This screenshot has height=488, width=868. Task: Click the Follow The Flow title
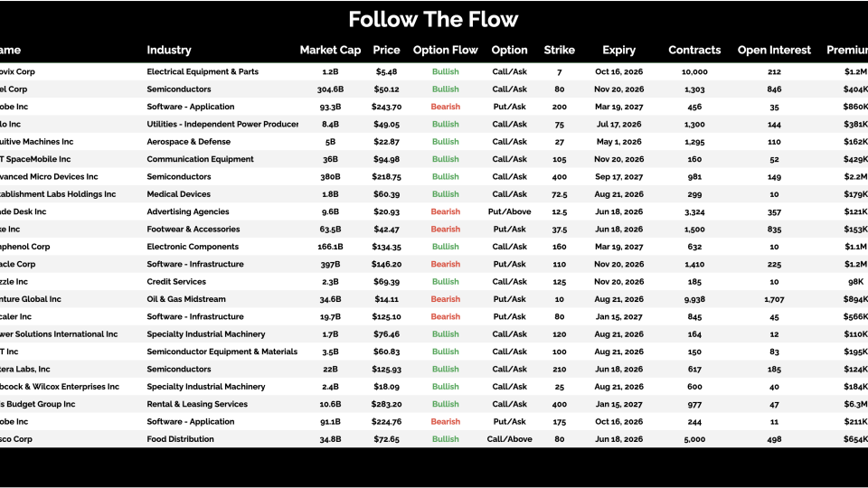tap(433, 20)
